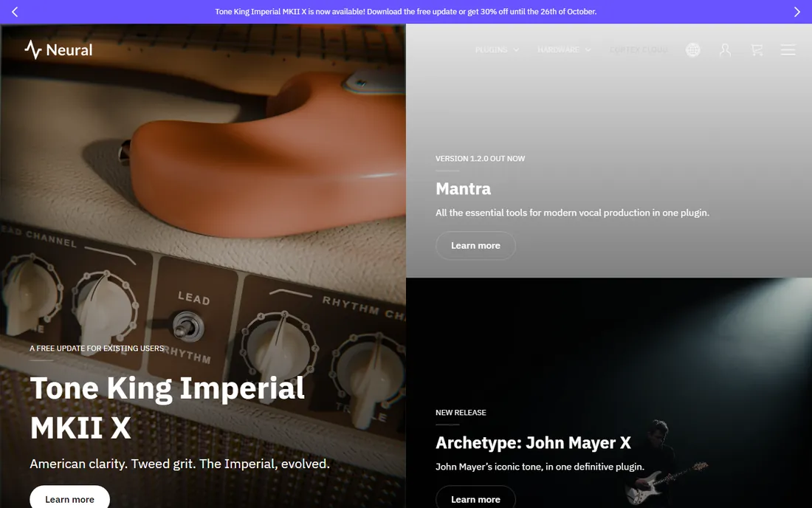Click the Mantra vocal production description
Screen dimensions: 812x508
click(572, 213)
